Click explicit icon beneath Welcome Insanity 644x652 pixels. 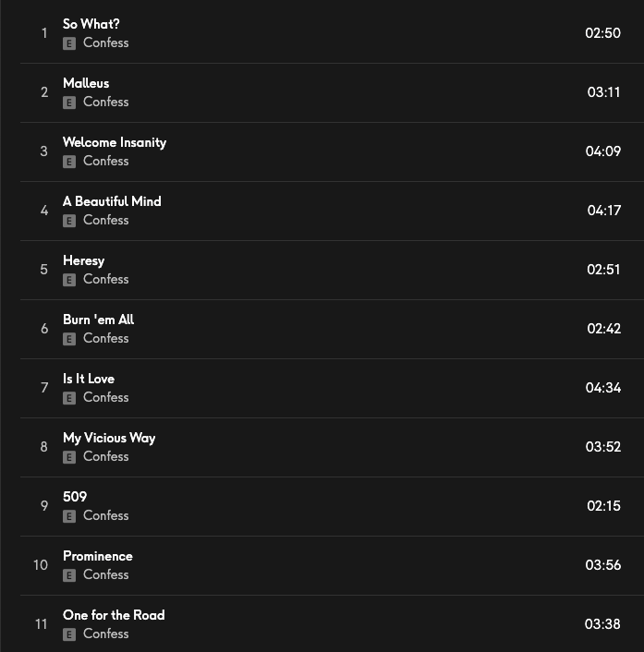click(69, 162)
